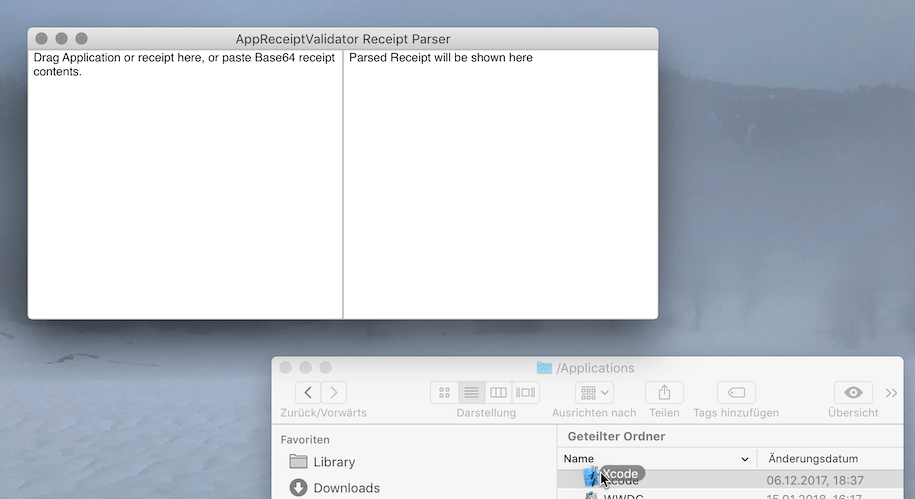Open Downloads in Finder sidebar
The width and height of the screenshot is (915, 499).
pos(335,487)
